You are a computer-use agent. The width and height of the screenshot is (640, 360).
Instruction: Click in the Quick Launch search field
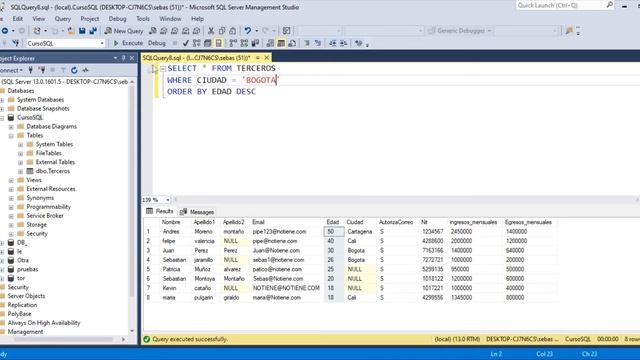(561, 5)
